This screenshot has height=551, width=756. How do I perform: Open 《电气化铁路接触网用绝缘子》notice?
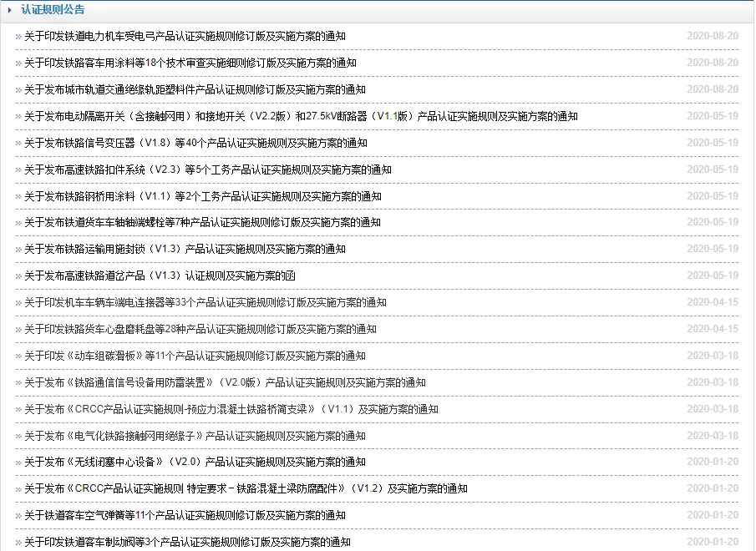pos(195,436)
